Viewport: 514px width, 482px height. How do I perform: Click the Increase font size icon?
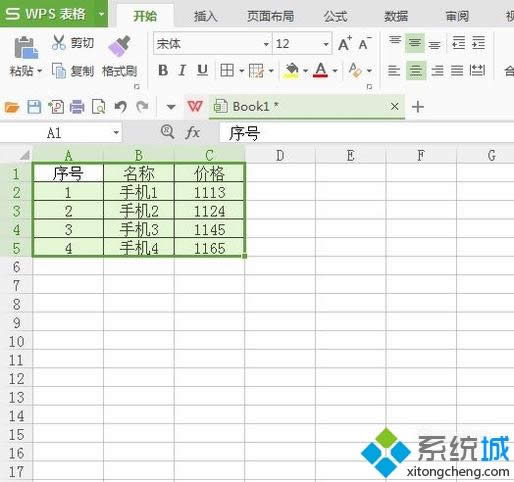345,43
